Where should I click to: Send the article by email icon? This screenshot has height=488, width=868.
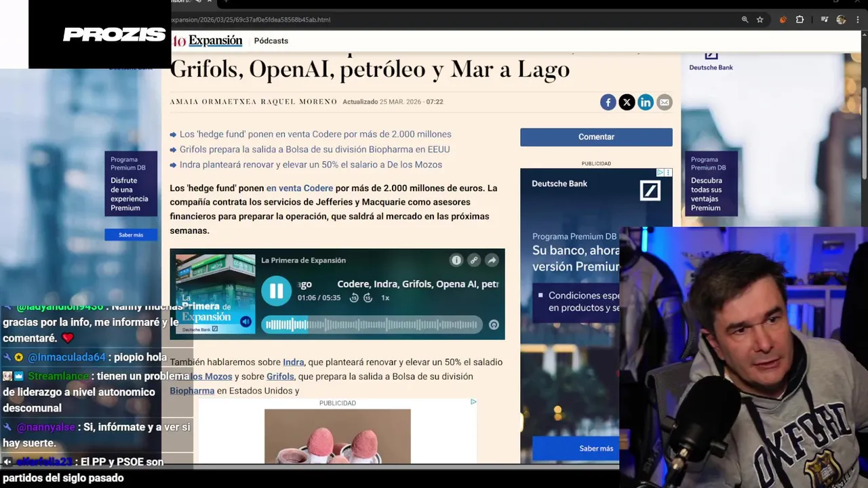pos(665,102)
